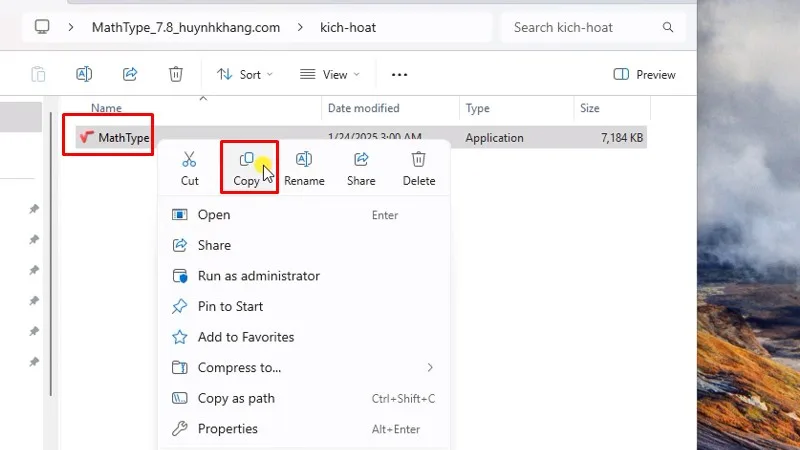Choose Run as administrator
Image resolution: width=800 pixels, height=450 pixels.
click(304, 276)
